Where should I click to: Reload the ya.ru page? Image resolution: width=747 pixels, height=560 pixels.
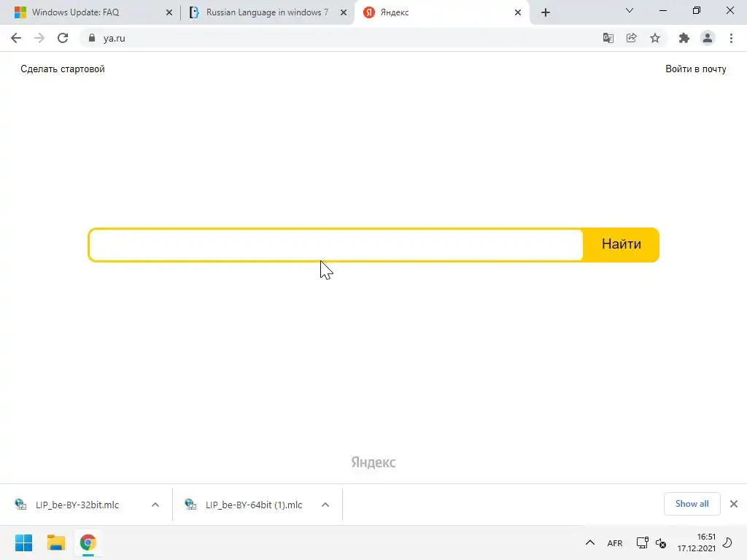coord(63,38)
